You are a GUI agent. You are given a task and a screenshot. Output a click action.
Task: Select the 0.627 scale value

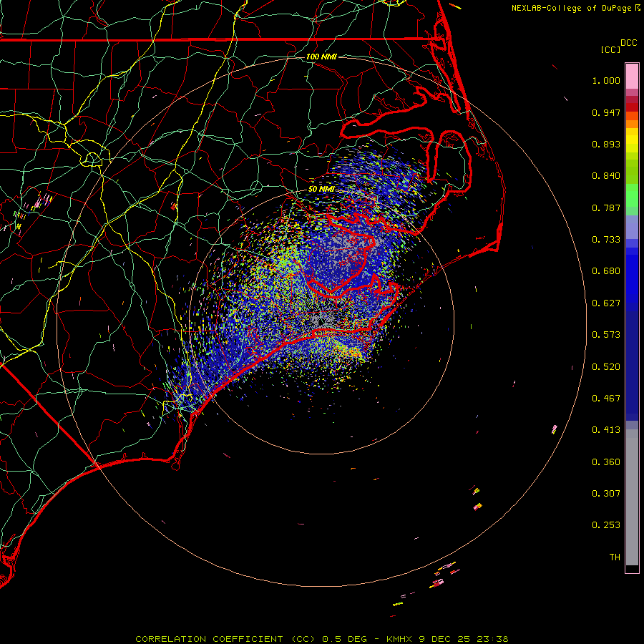(606, 303)
